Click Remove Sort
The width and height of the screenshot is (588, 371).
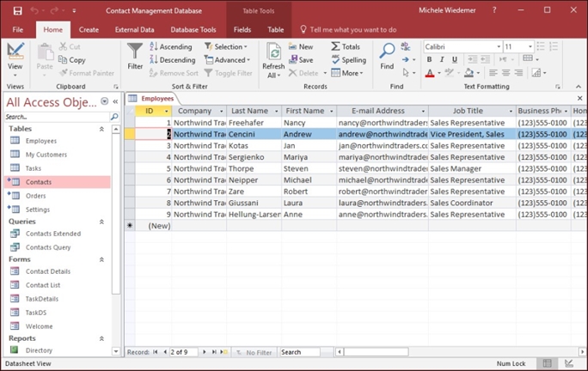[174, 73]
